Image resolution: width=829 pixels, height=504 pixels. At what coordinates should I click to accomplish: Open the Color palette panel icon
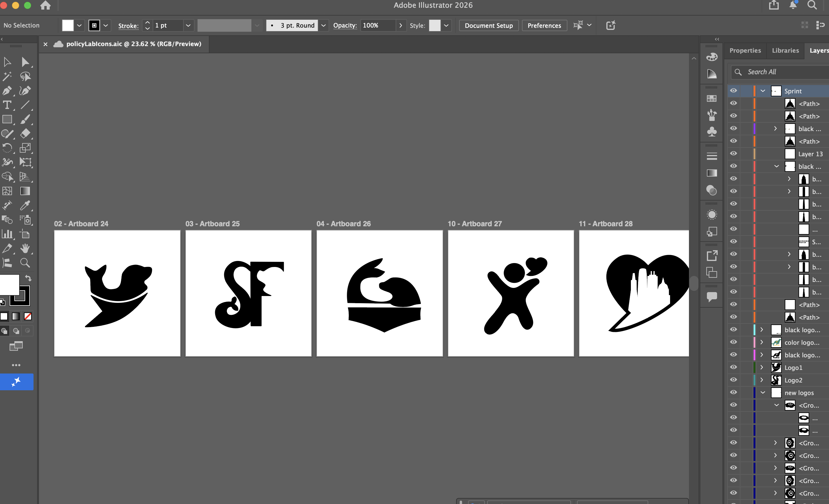pos(712,57)
